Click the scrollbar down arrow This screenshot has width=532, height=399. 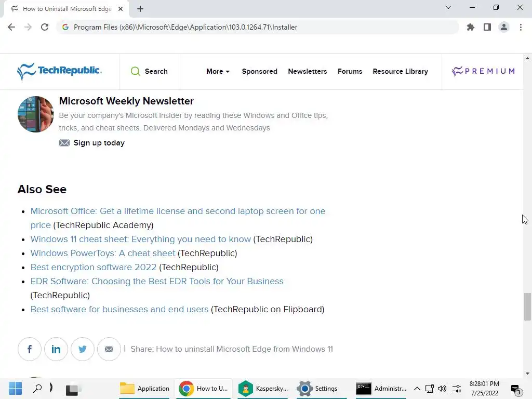pos(527,374)
